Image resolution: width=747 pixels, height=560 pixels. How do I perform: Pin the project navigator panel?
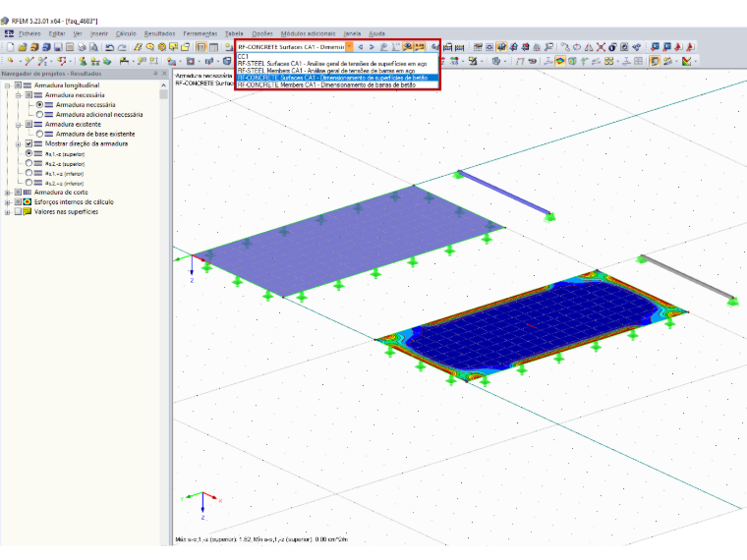155,74
